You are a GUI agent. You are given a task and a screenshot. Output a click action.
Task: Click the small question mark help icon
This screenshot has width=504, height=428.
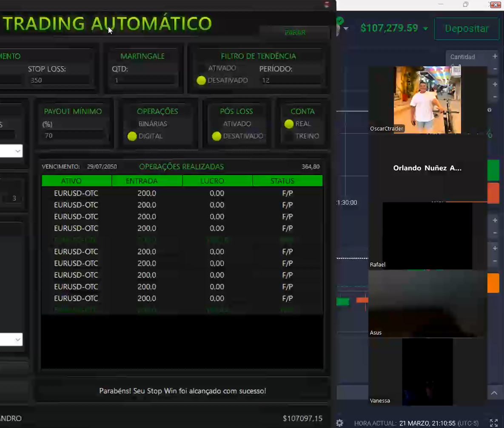click(489, 110)
